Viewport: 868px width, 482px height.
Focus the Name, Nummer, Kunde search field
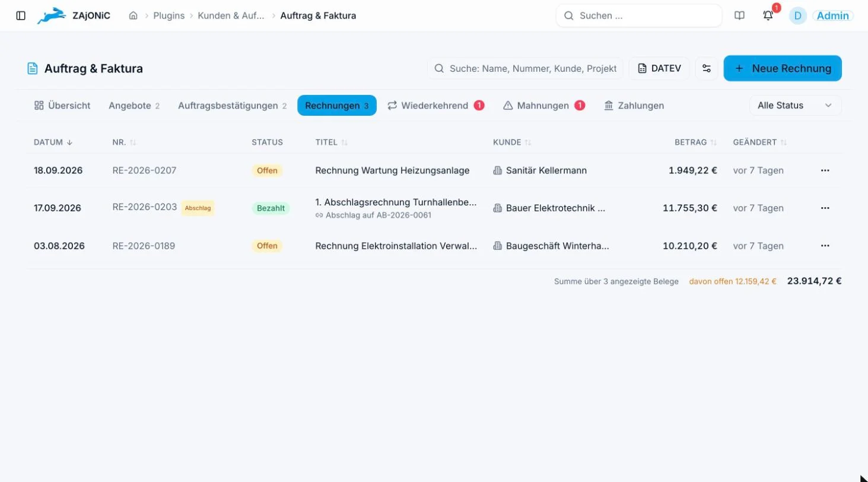click(525, 68)
